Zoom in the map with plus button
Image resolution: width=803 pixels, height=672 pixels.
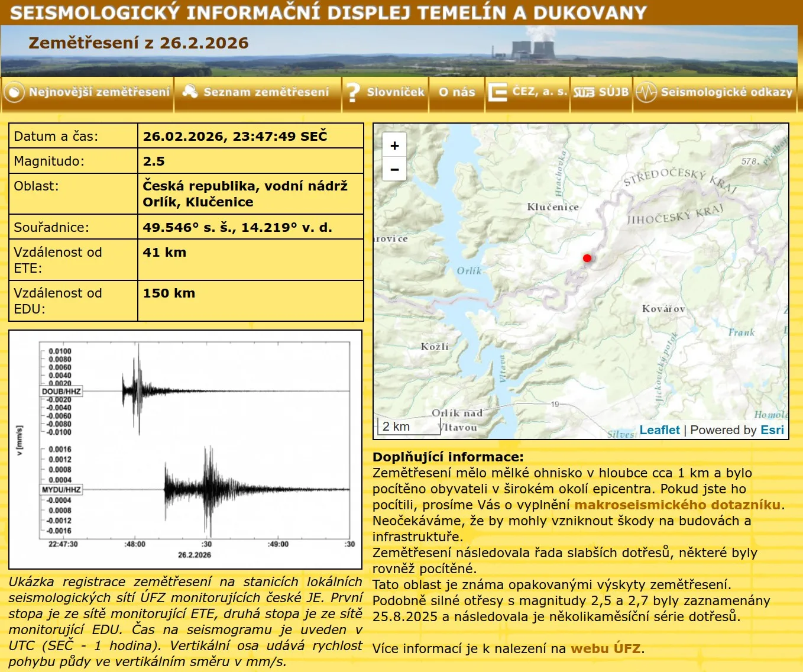tap(394, 145)
